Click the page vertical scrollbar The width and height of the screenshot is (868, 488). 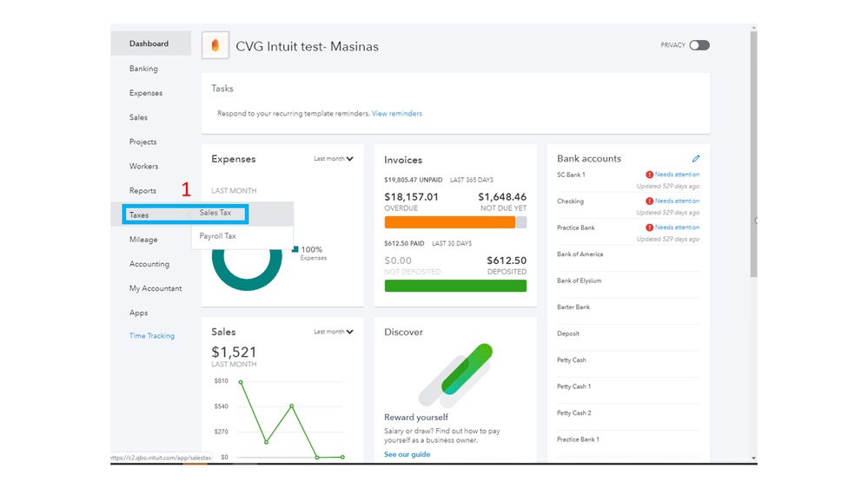[x=753, y=154]
